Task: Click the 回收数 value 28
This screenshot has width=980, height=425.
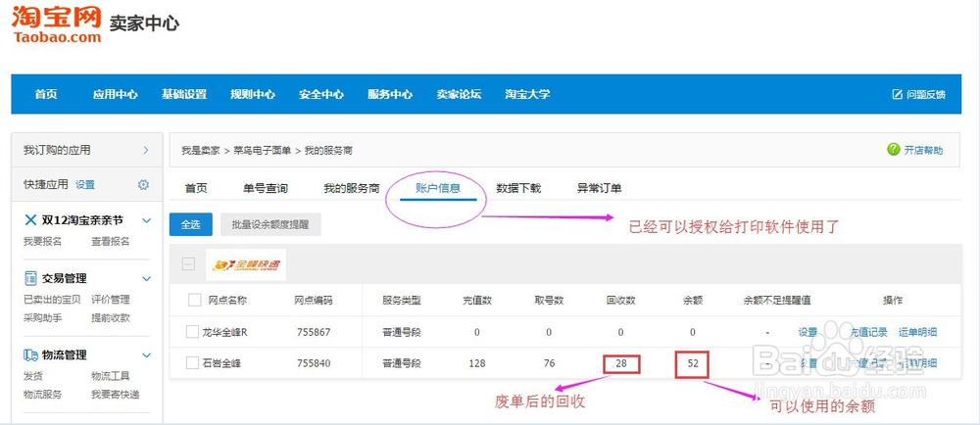Action: 621,362
